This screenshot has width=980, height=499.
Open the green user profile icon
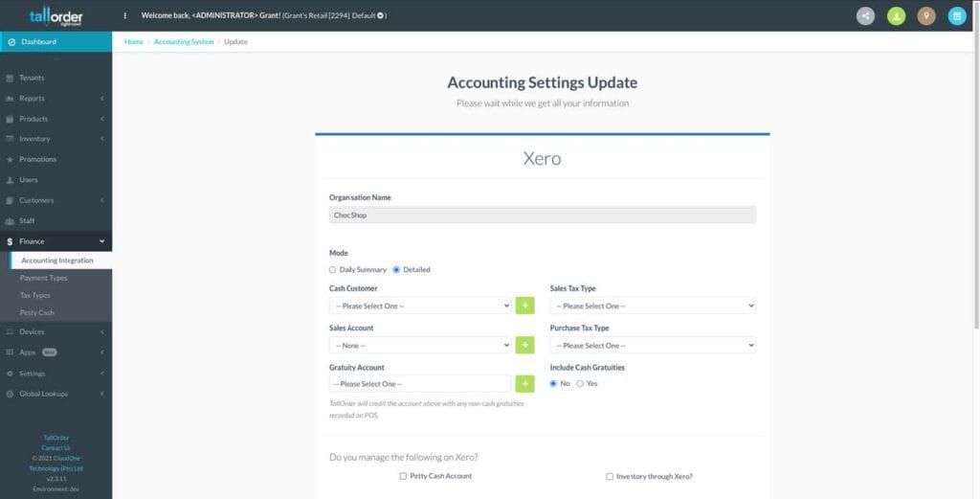[x=896, y=16]
